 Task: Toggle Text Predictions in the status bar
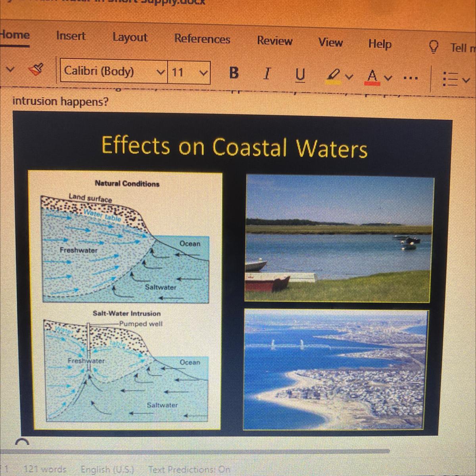[189, 469]
